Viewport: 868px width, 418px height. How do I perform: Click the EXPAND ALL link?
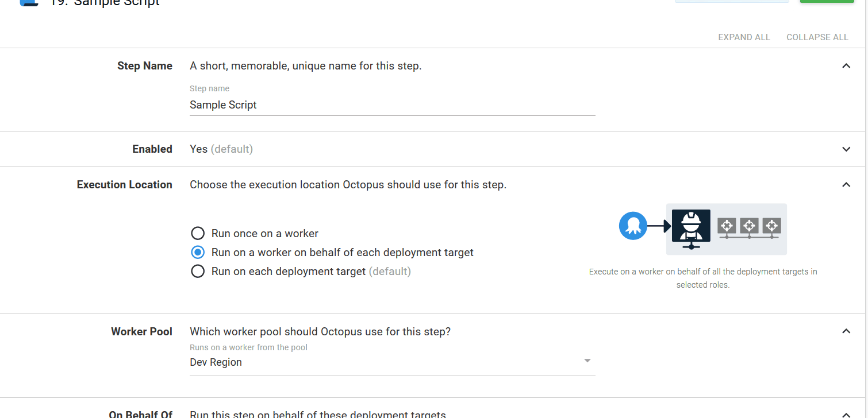744,37
